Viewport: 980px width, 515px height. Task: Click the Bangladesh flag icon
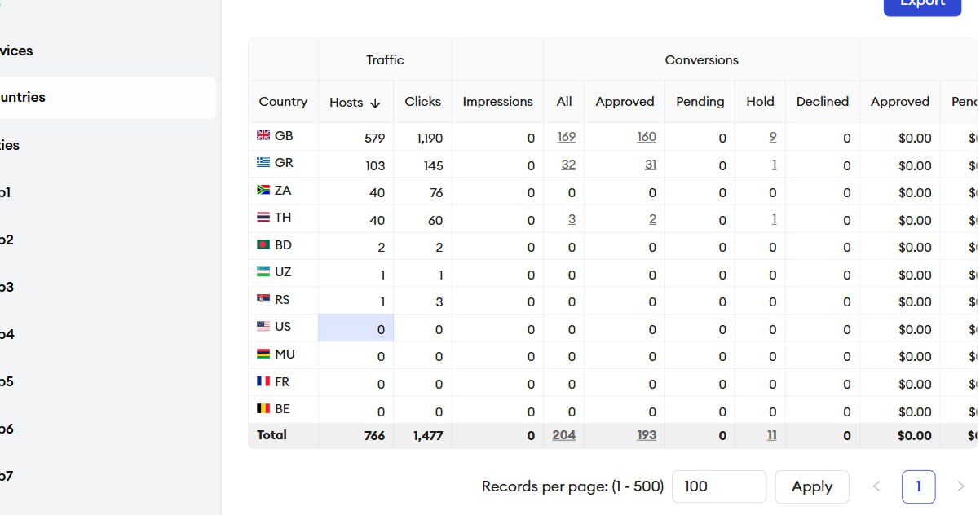[x=263, y=245]
